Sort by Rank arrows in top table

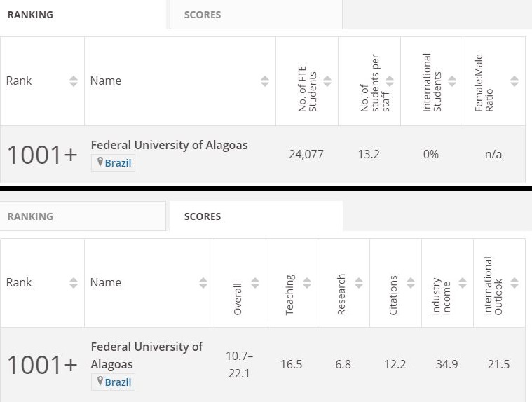click(x=74, y=81)
